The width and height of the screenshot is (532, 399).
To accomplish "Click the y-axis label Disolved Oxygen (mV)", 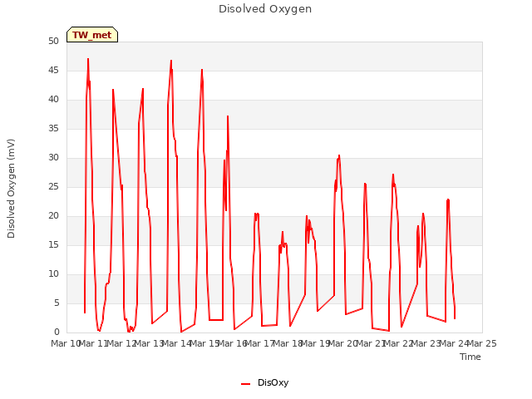I will pos(11,189).
